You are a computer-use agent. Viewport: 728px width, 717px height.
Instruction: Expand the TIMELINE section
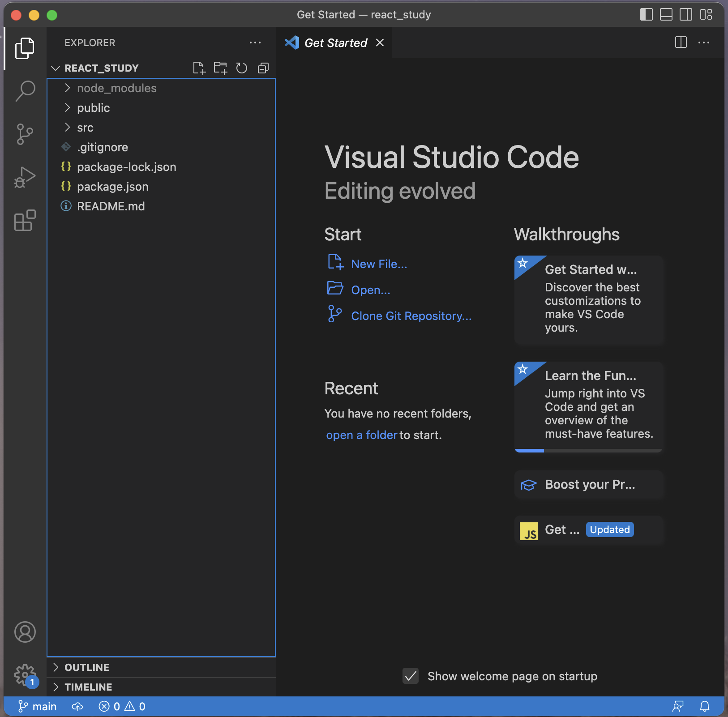[161, 687]
